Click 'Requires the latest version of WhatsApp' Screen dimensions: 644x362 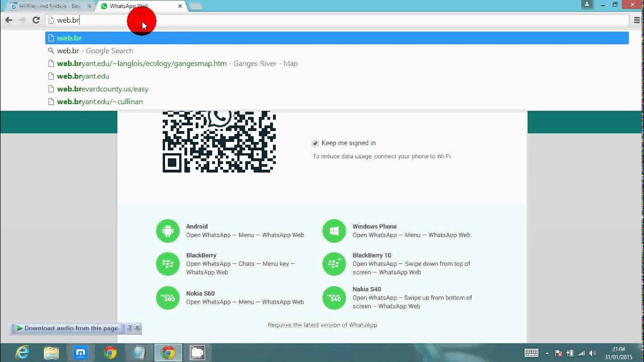click(323, 325)
